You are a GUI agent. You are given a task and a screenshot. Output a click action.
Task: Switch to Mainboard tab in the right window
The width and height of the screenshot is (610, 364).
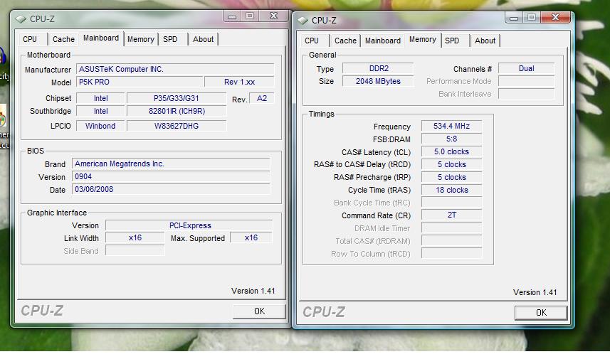(383, 41)
